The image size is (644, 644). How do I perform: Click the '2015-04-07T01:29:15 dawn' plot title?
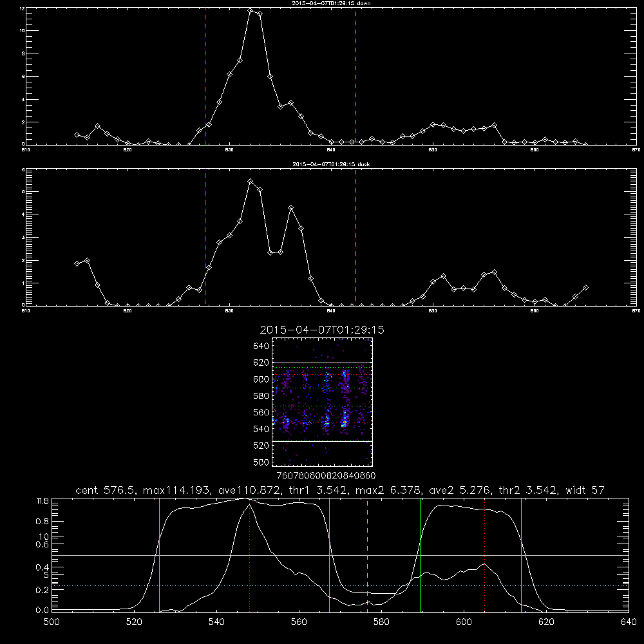(332, 3)
